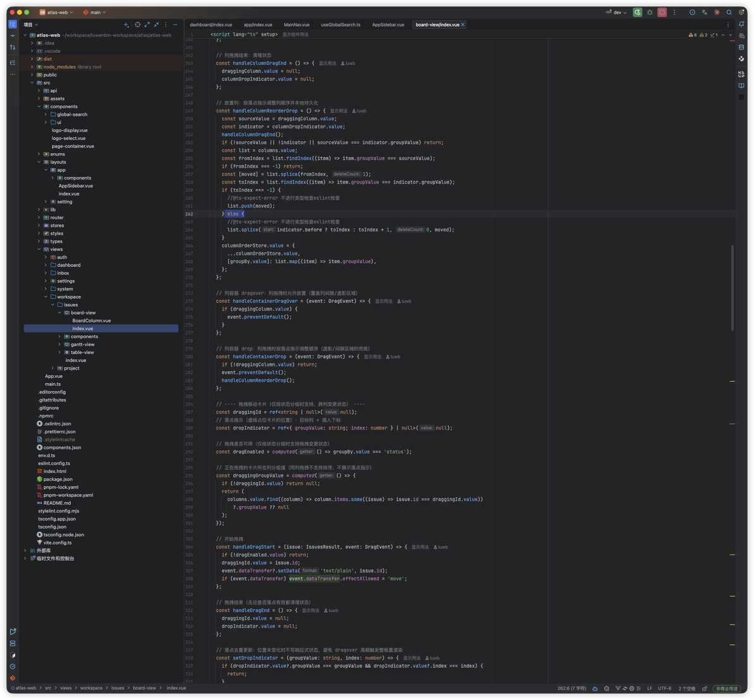Open IDE settings gear icon
Screen dimensions: 754x700
[741, 13]
